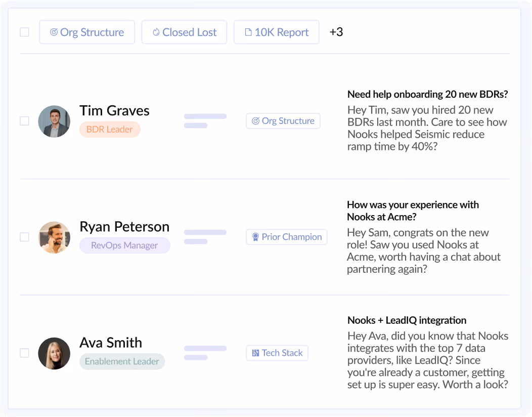The image size is (532, 417).
Task: Select the Closed Lost filter button
Action: 184,32
